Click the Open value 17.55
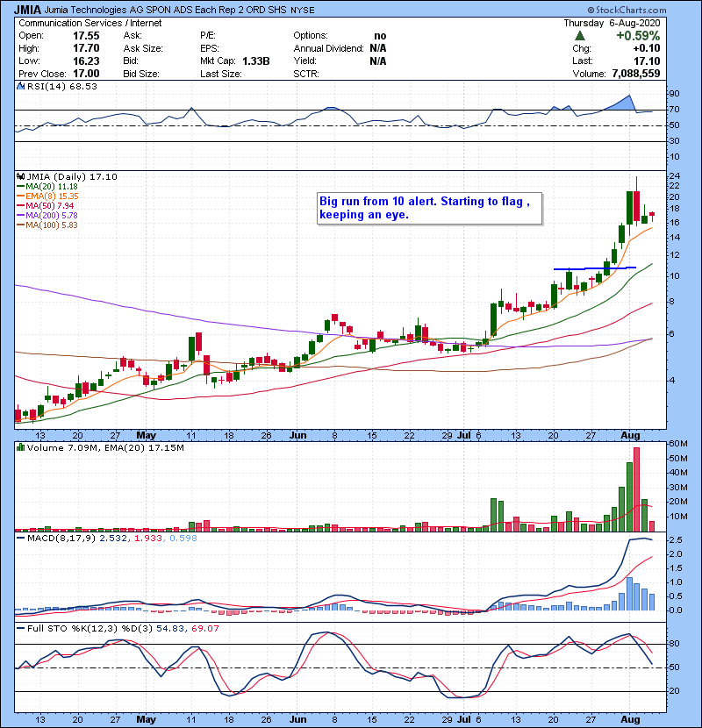This screenshot has width=702, height=728. click(x=86, y=36)
